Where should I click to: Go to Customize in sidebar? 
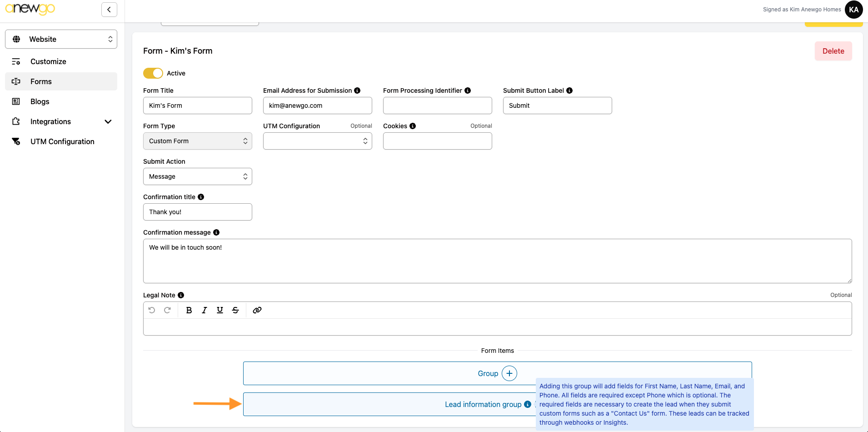(48, 61)
